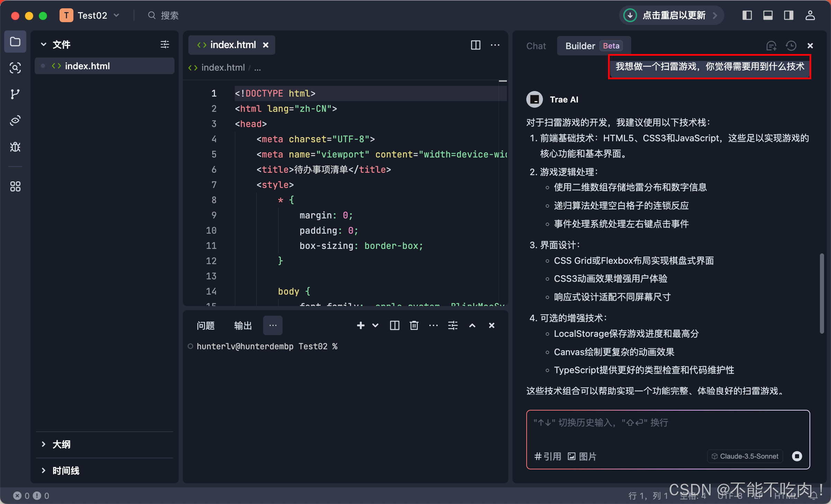
Task: Expand the 大纲 outline section
Action: coord(61,444)
